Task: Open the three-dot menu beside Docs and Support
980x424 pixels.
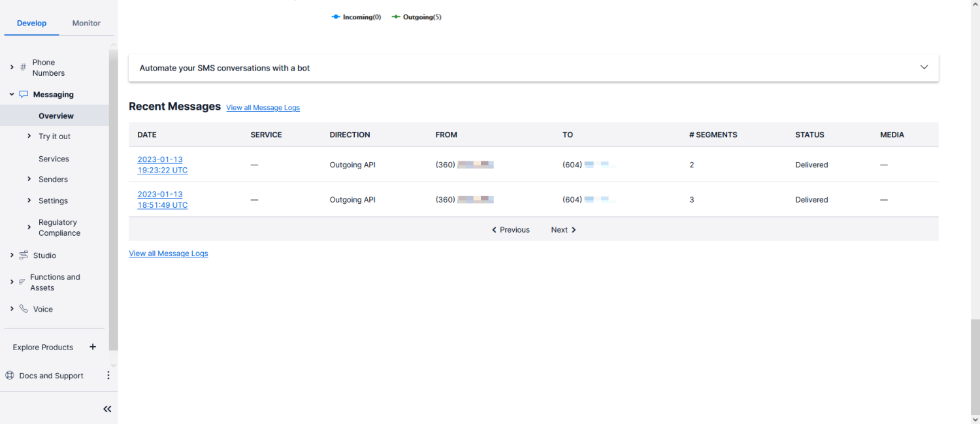Action: click(x=108, y=376)
